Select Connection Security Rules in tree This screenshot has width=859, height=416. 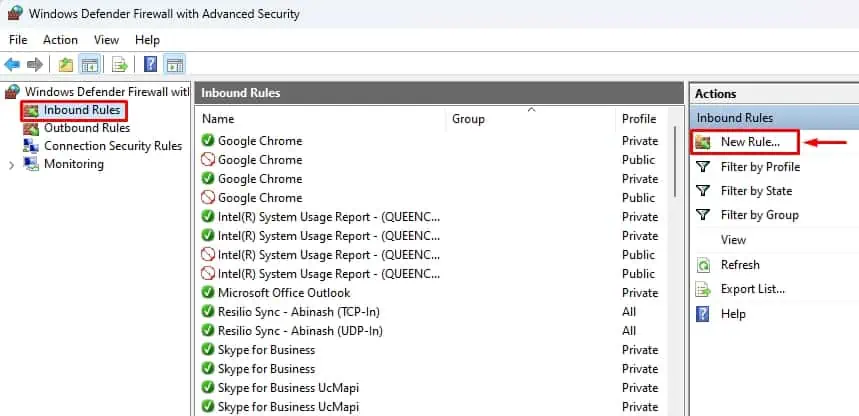click(x=113, y=146)
